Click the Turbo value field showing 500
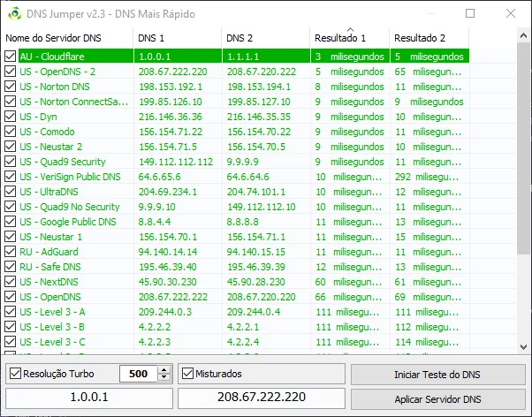This screenshot has width=532, height=417. pos(139,374)
